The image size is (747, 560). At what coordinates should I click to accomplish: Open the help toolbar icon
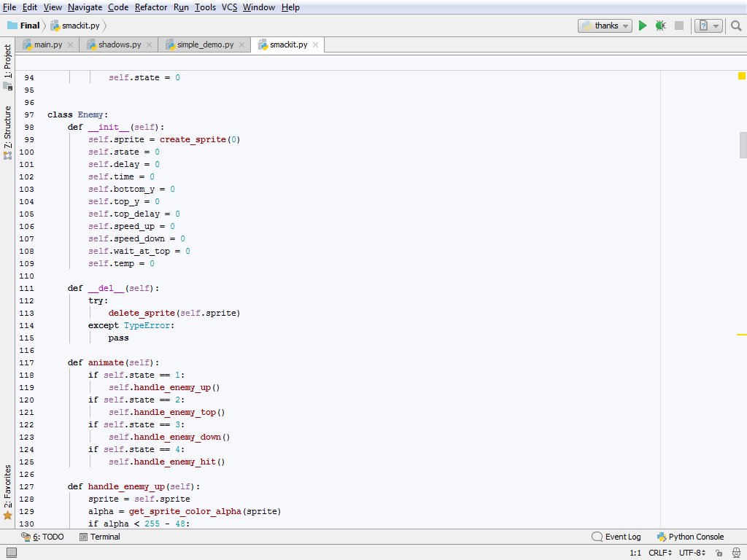(x=703, y=26)
